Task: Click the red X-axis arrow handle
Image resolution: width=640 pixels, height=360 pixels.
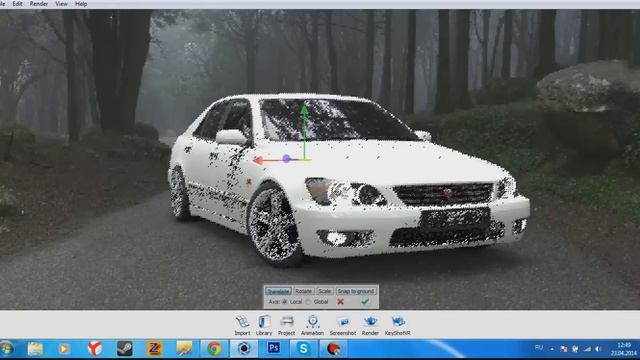Action: (x=258, y=160)
